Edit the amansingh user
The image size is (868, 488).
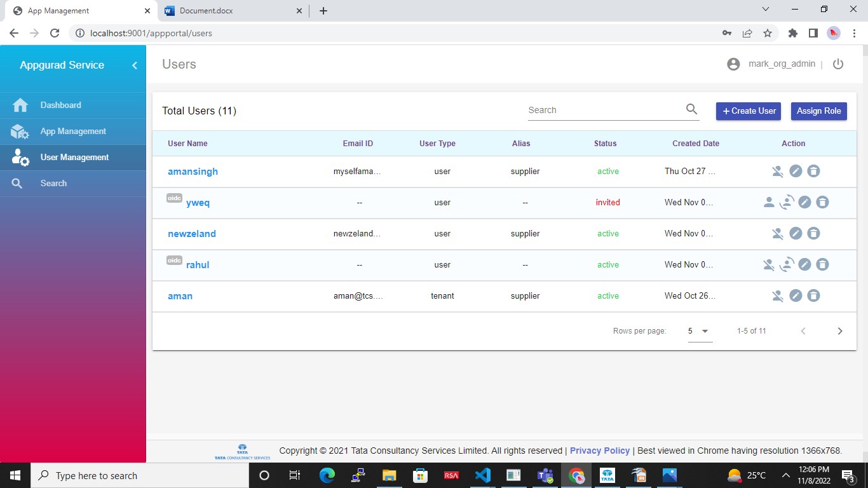[x=796, y=171]
